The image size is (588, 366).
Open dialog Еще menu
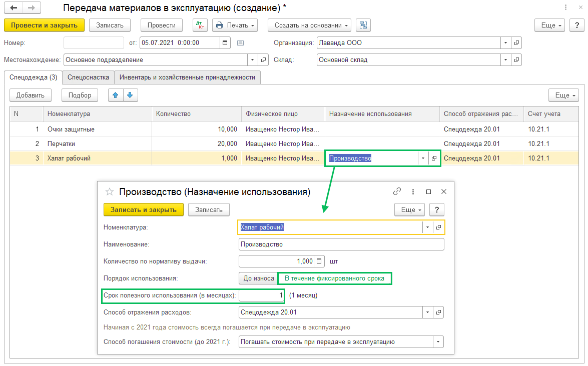tap(409, 210)
